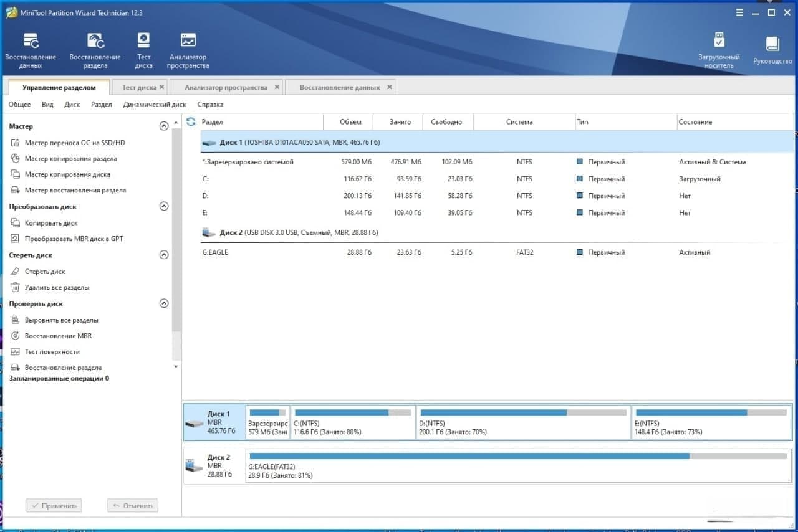Open Восстановление данных toolbar icon
The width and height of the screenshot is (798, 532).
tap(31, 50)
